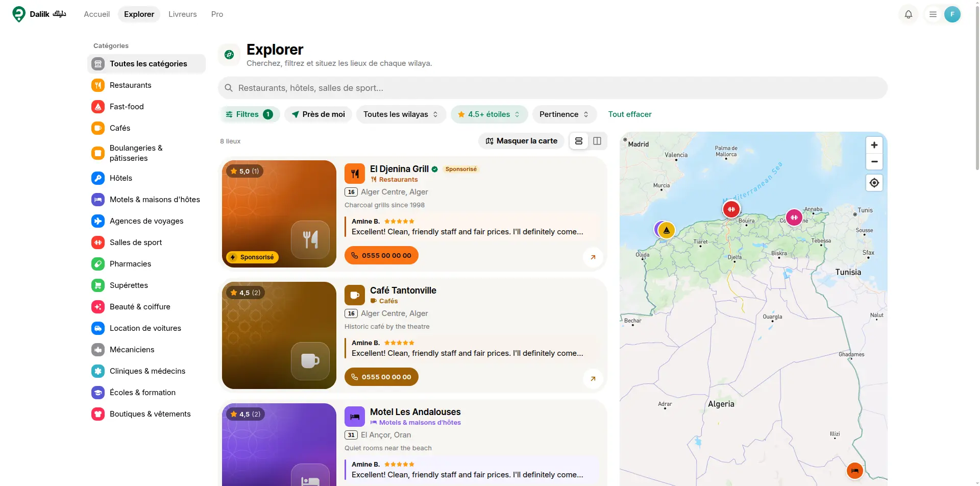Select the Cafés category icon

tap(98, 128)
